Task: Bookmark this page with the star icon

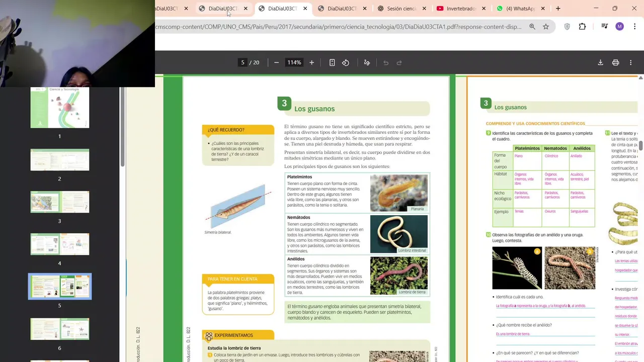Action: tap(546, 27)
